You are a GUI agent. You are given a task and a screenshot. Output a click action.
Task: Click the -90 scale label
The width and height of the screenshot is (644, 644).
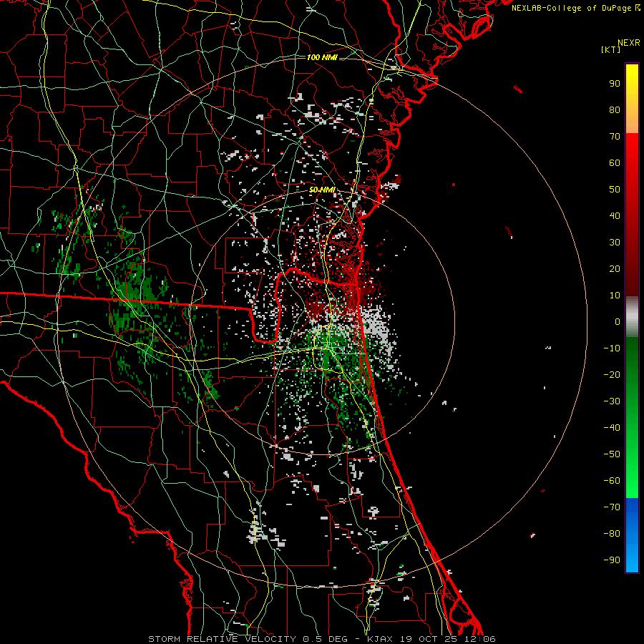(612, 560)
